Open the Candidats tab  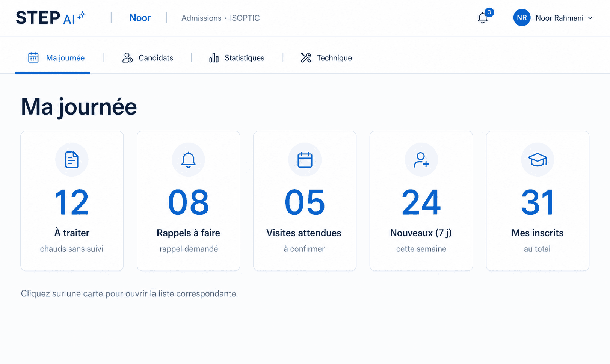(148, 58)
